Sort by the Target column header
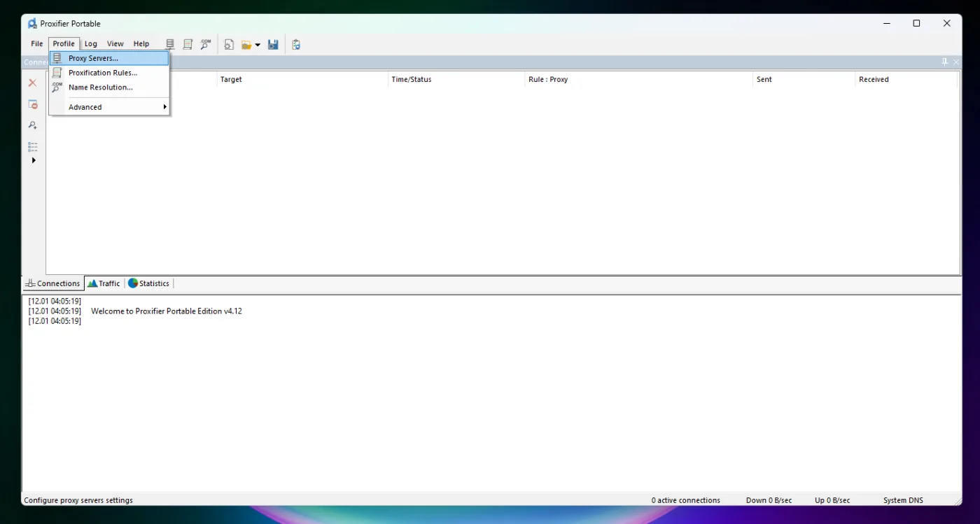The image size is (980, 524). (x=302, y=79)
